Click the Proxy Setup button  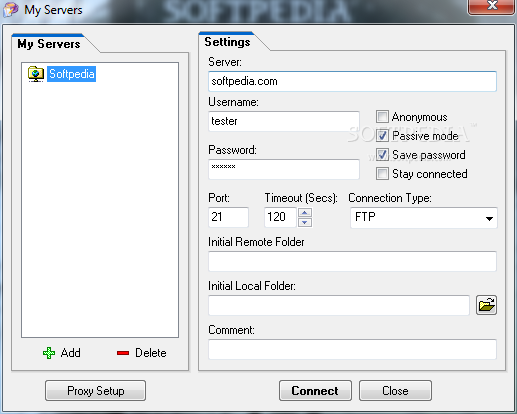coord(95,391)
